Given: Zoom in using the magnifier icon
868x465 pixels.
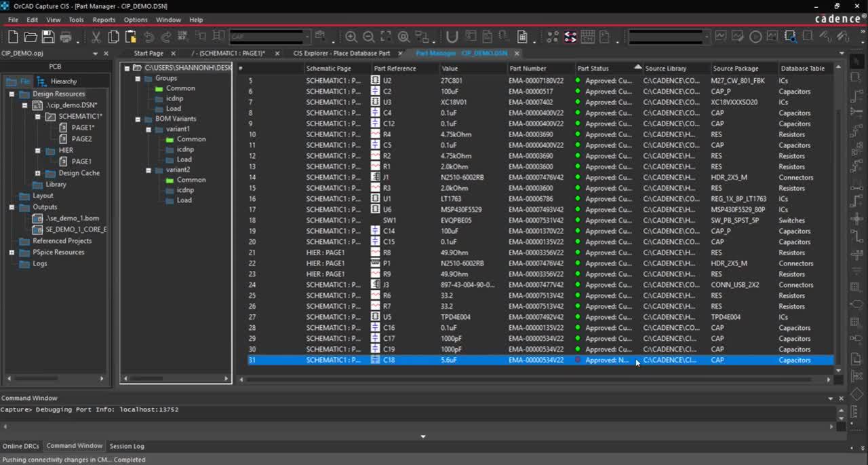Looking at the screenshot, I should [351, 37].
